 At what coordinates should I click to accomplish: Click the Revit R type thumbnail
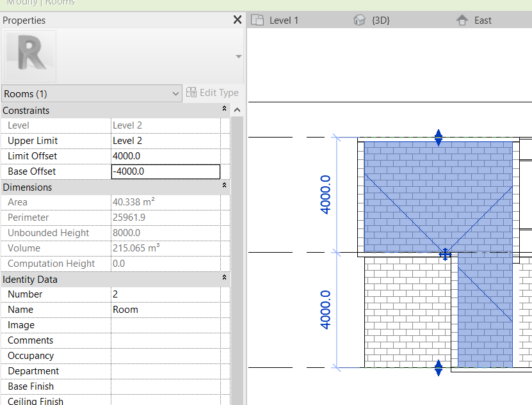coord(30,56)
